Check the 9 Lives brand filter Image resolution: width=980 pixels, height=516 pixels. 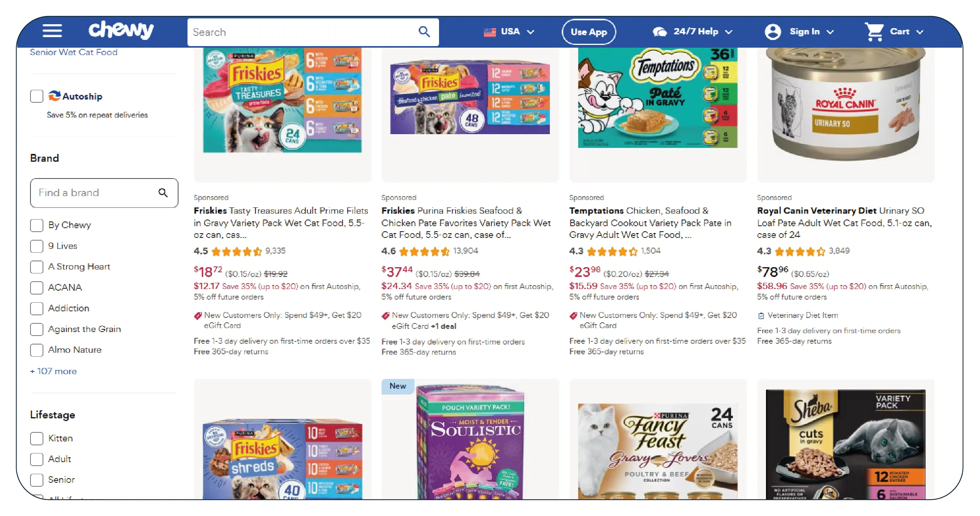point(37,246)
